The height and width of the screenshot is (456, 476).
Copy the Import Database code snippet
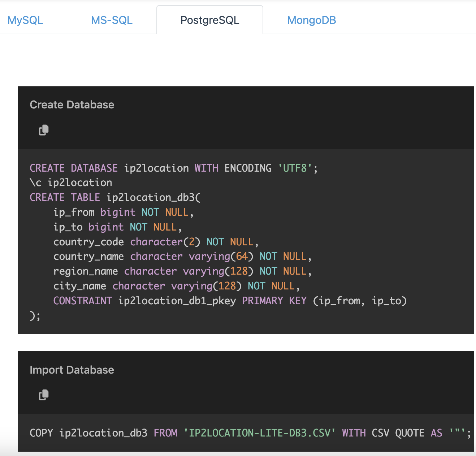(x=44, y=395)
